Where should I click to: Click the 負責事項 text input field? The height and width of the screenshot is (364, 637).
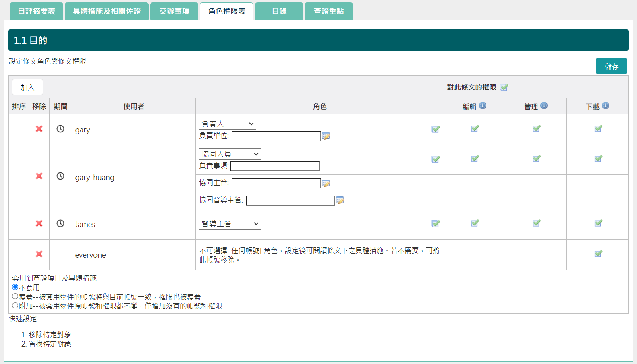[275, 166]
